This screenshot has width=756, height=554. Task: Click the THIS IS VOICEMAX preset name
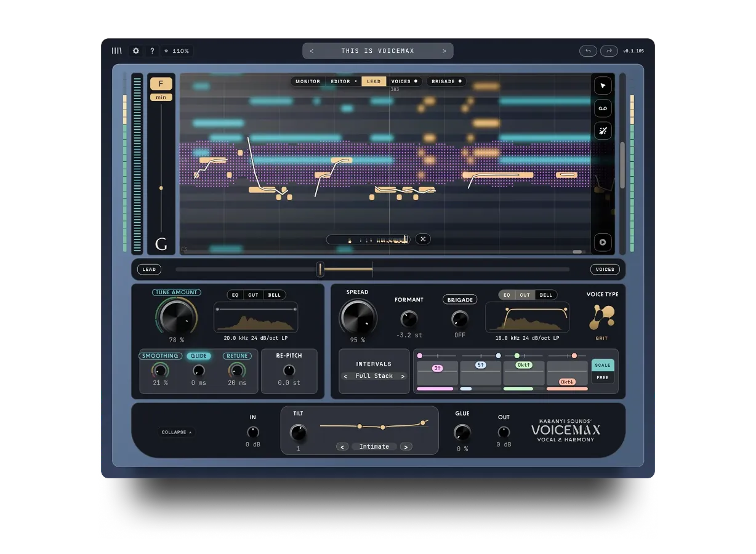point(378,51)
